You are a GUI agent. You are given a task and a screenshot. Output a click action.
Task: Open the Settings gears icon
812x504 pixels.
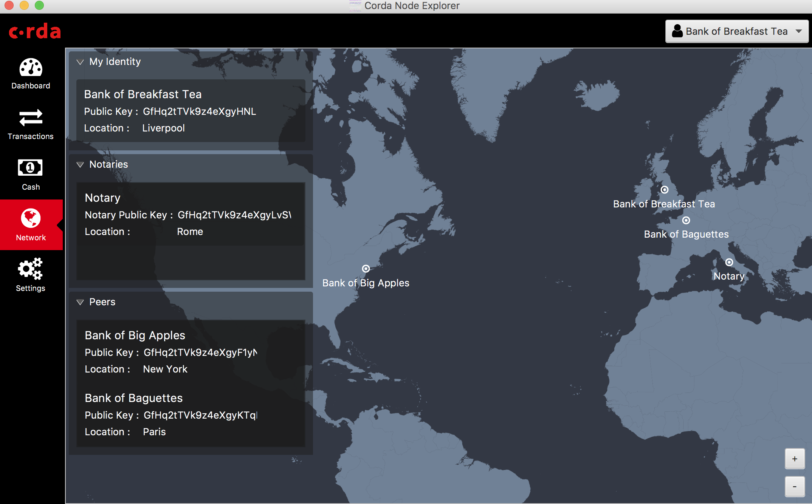(x=30, y=269)
